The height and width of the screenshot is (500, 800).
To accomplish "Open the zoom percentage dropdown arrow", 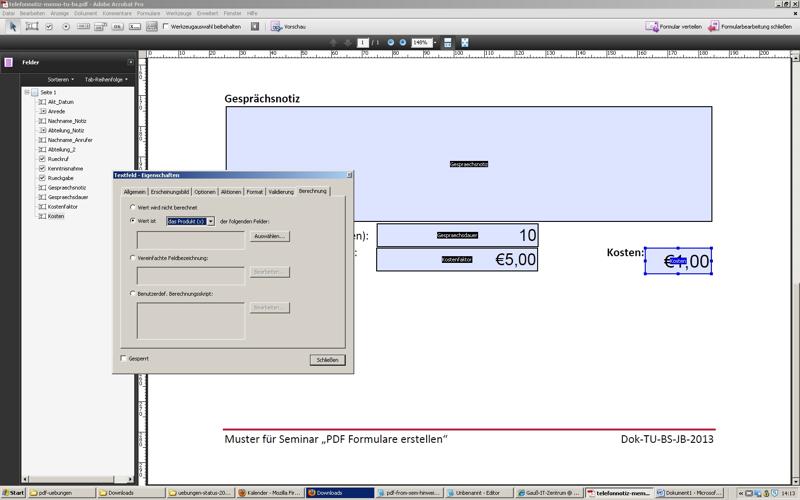I will click(435, 43).
